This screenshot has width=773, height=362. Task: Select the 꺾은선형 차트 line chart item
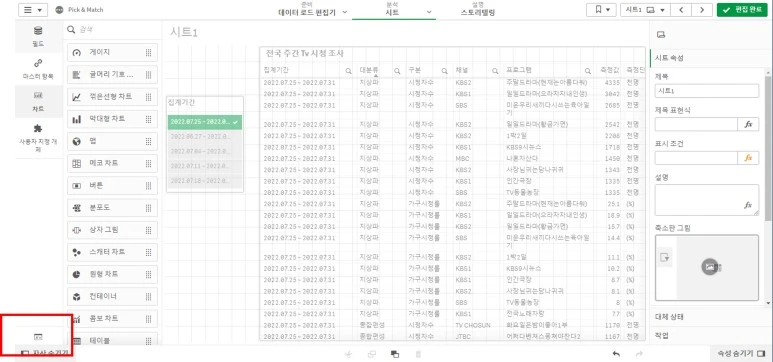pos(112,97)
